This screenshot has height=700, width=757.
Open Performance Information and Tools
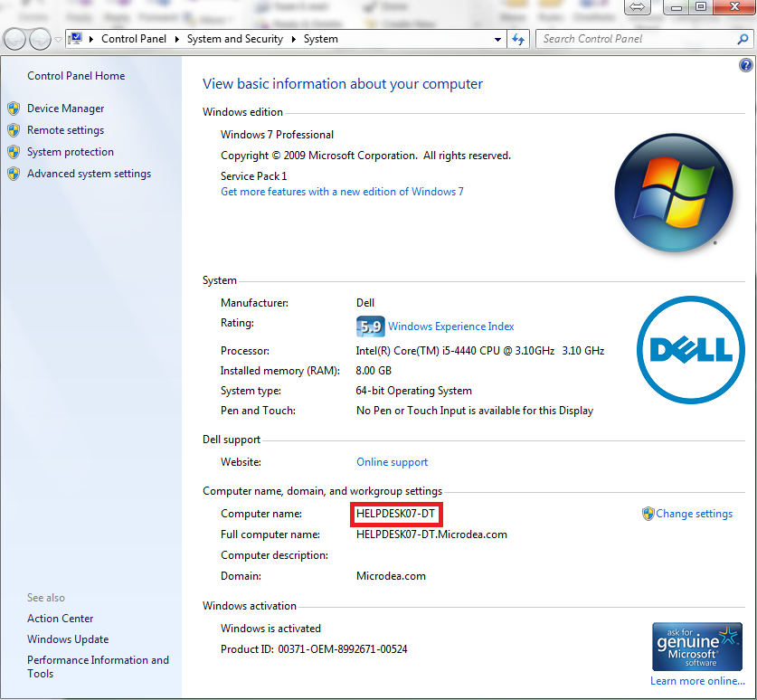[98, 667]
